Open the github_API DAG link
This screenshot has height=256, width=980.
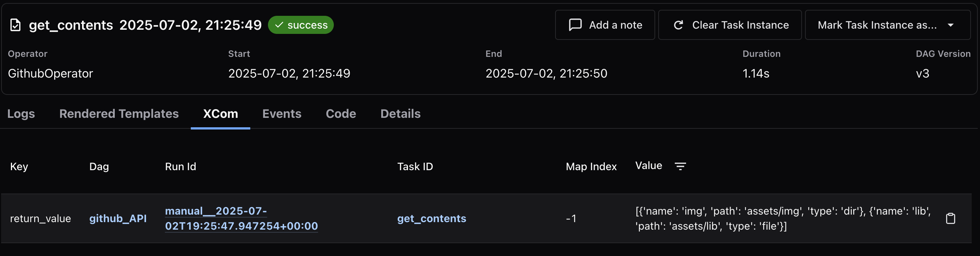(118, 218)
